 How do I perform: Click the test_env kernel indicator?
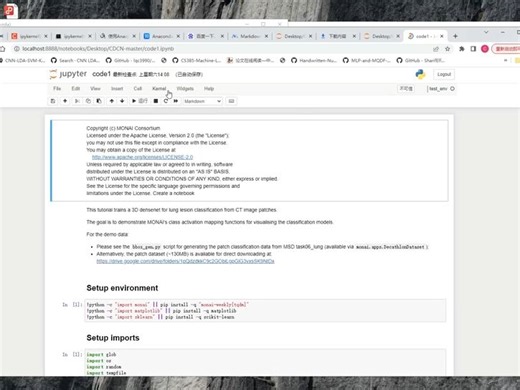click(441, 89)
